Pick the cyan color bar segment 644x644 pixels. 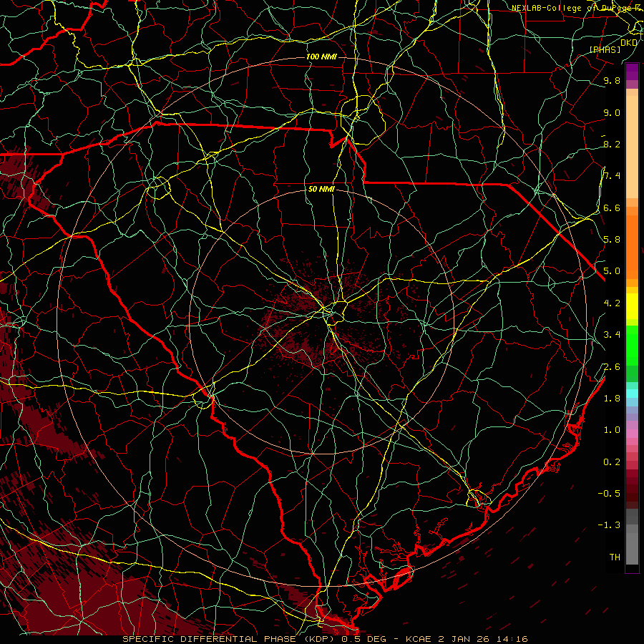pos(632,393)
